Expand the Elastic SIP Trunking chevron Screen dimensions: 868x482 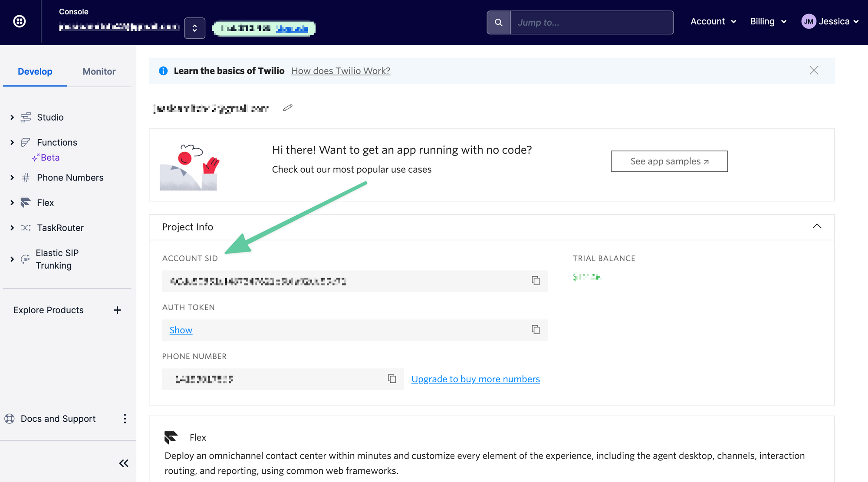click(x=12, y=259)
